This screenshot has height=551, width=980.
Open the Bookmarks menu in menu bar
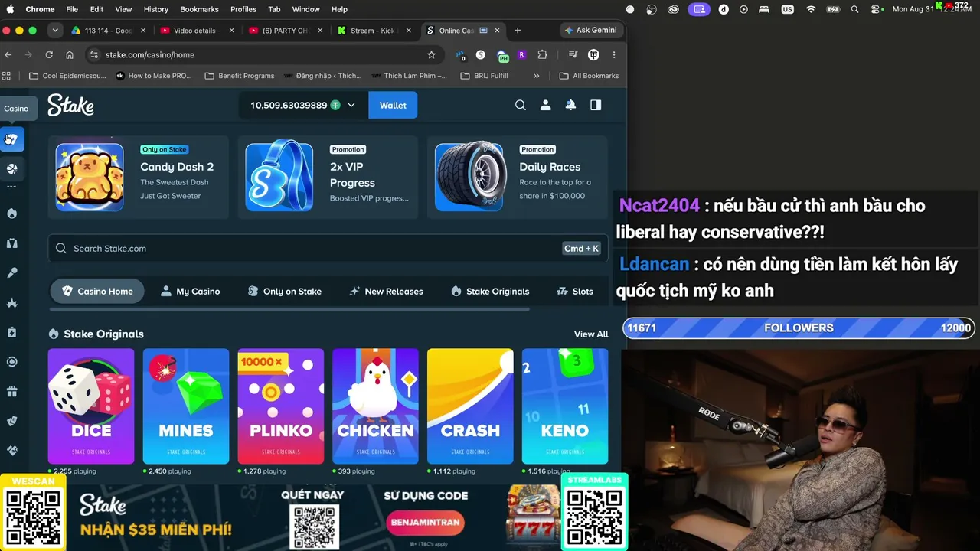coord(199,9)
